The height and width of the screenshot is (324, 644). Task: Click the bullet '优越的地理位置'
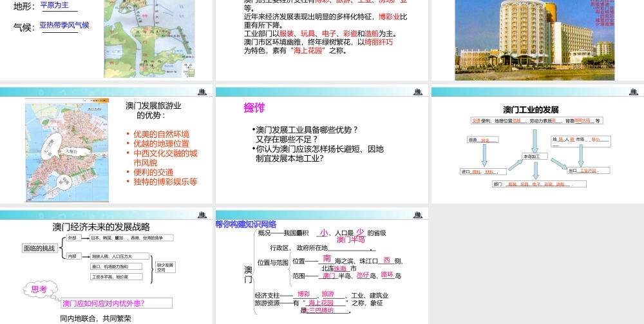[x=162, y=144]
